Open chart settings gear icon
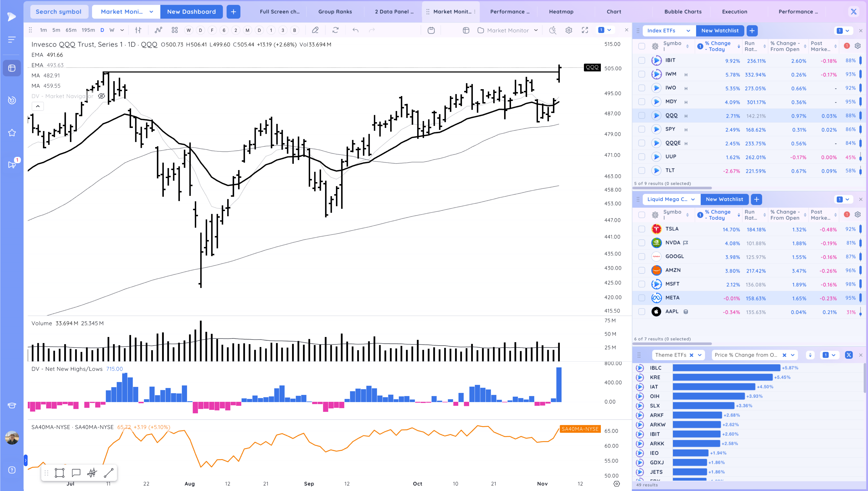Image resolution: width=868 pixels, height=491 pixels. 569,30
